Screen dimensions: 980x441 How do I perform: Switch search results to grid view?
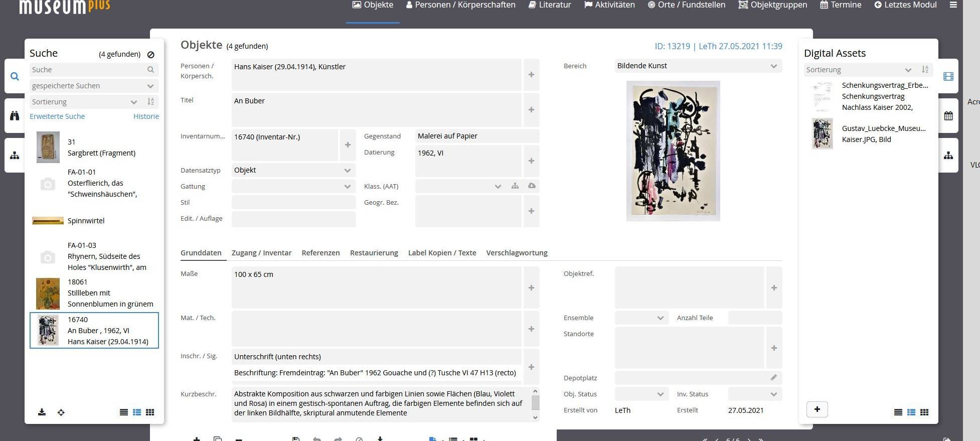click(150, 412)
